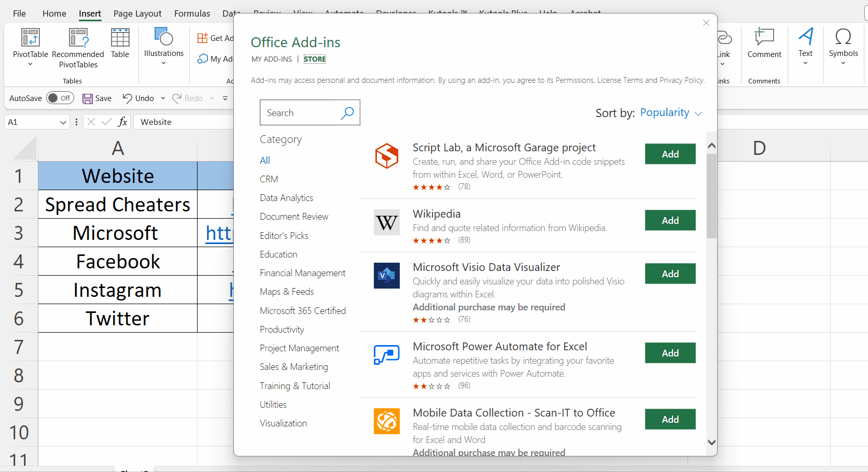Screen dimensions: 868x472
Task: Select the Utilities category
Action: 273,405
